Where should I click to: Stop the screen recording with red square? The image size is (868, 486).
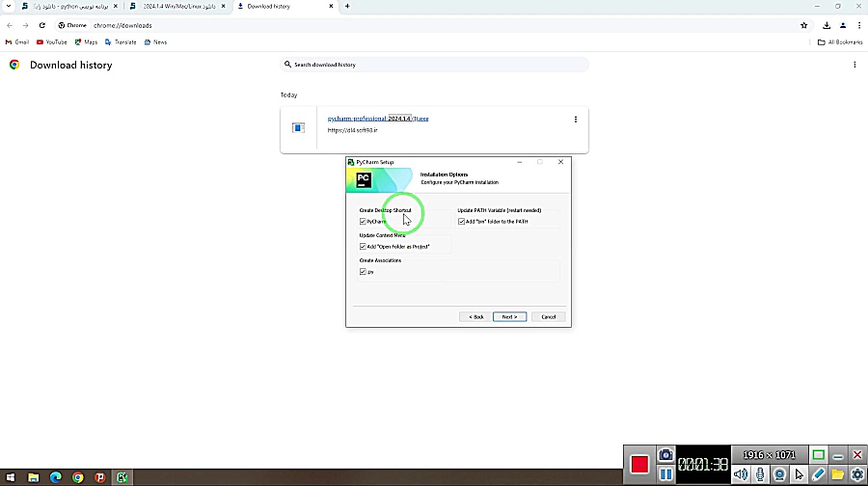click(x=639, y=465)
